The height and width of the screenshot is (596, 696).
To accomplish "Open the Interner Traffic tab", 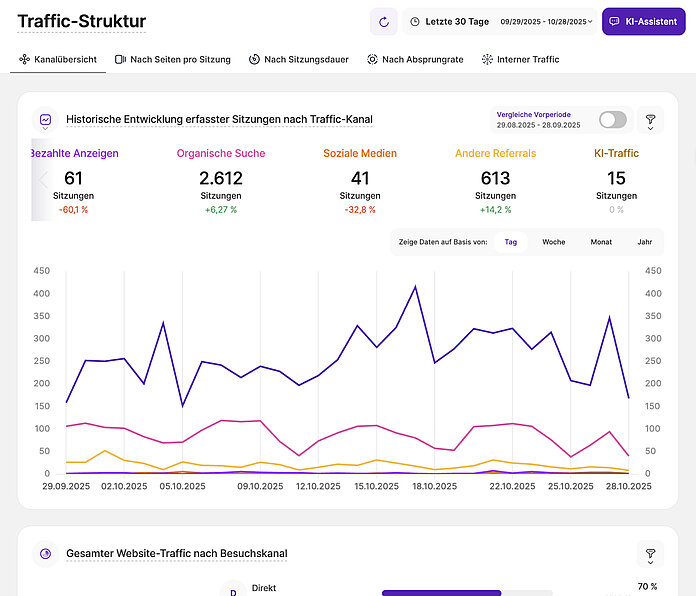I will pos(520,60).
